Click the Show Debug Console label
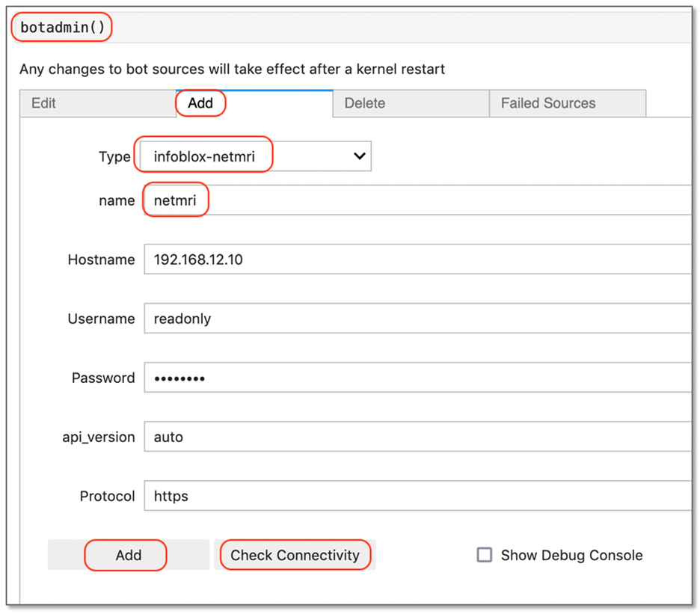The height and width of the screenshot is (614, 700). (571, 555)
